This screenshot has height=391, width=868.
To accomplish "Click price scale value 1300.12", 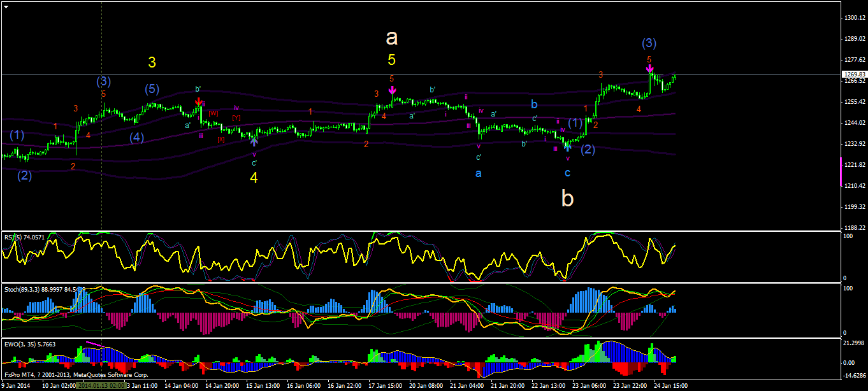I will (x=855, y=18).
